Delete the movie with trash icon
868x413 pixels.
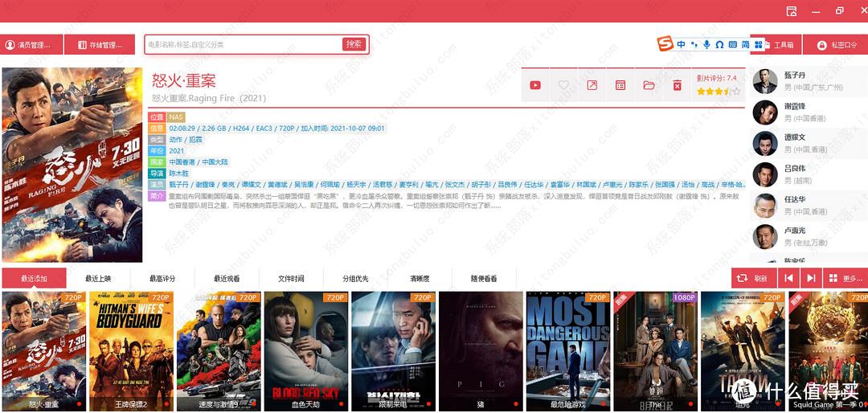click(x=677, y=85)
